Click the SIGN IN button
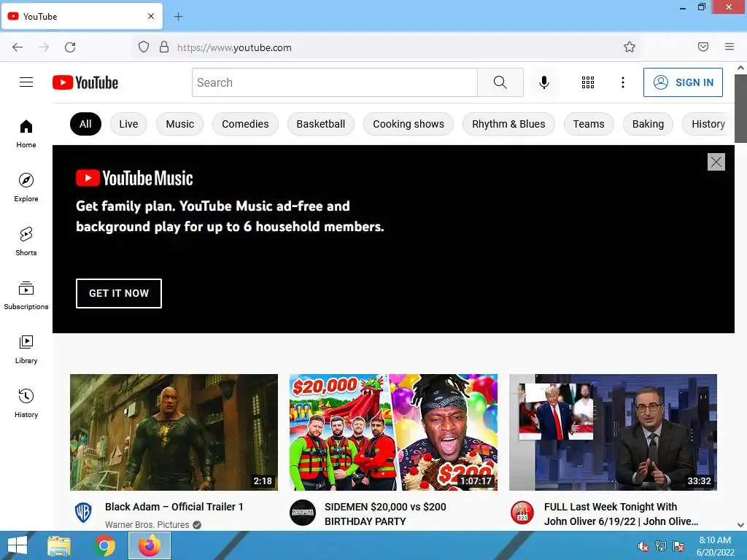 (x=683, y=82)
